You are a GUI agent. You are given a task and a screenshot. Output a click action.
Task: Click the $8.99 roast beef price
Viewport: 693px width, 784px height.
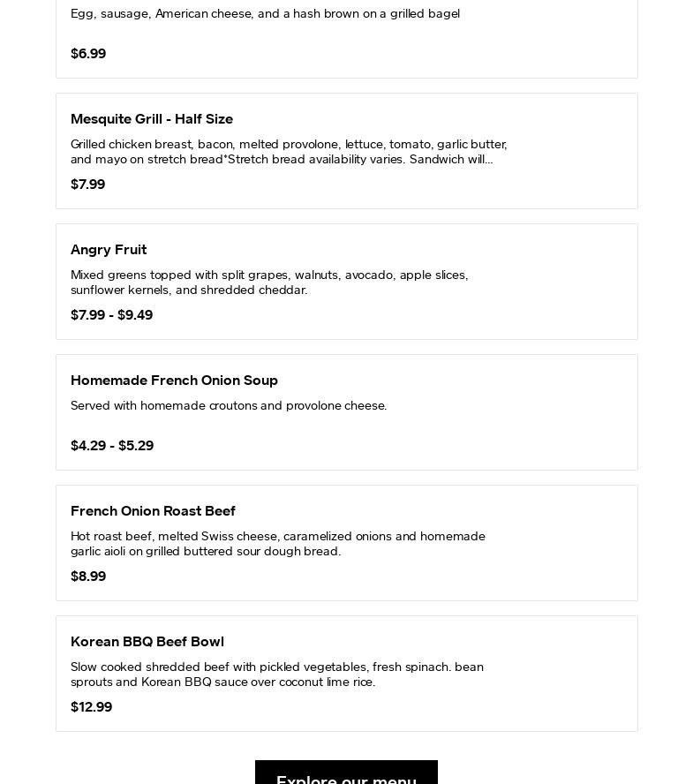[88, 577]
